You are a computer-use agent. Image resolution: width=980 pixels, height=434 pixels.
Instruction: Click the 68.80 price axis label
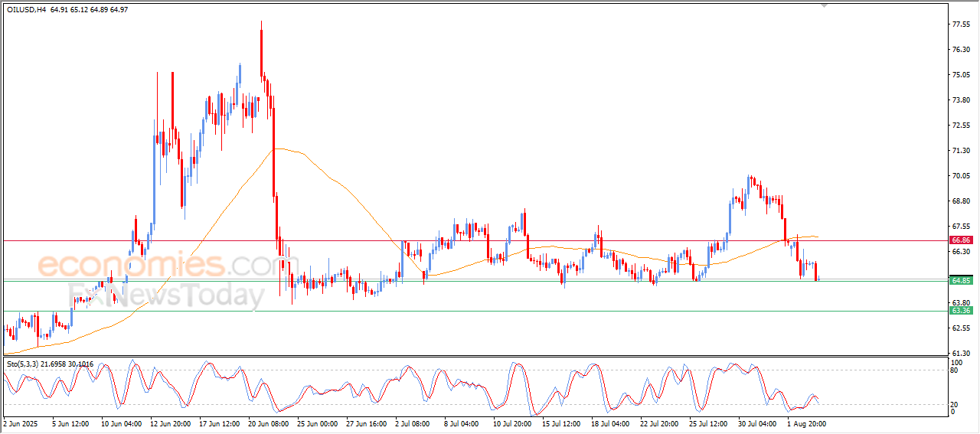pos(961,201)
